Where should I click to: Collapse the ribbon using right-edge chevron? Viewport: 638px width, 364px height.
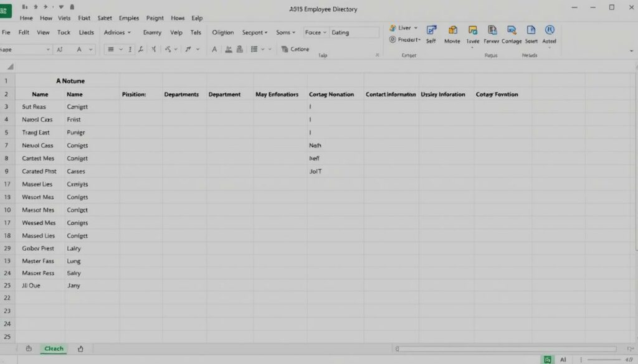point(631,51)
